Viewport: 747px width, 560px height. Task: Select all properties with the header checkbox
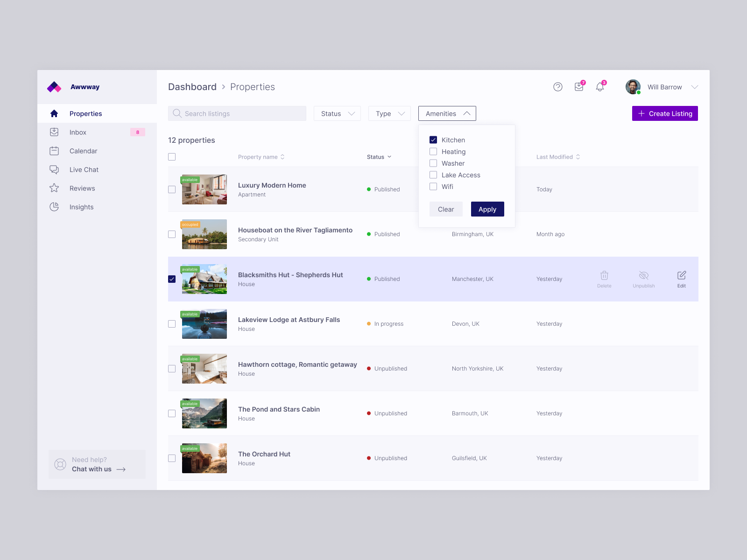172,157
